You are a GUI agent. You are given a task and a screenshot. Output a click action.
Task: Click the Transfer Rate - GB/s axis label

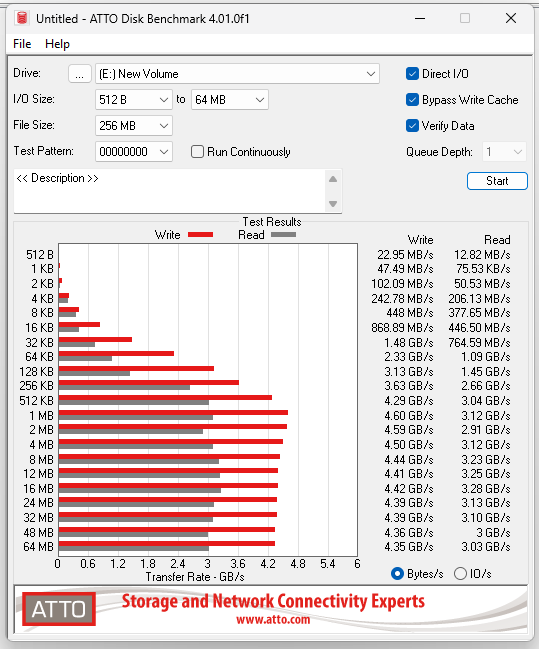(195, 577)
